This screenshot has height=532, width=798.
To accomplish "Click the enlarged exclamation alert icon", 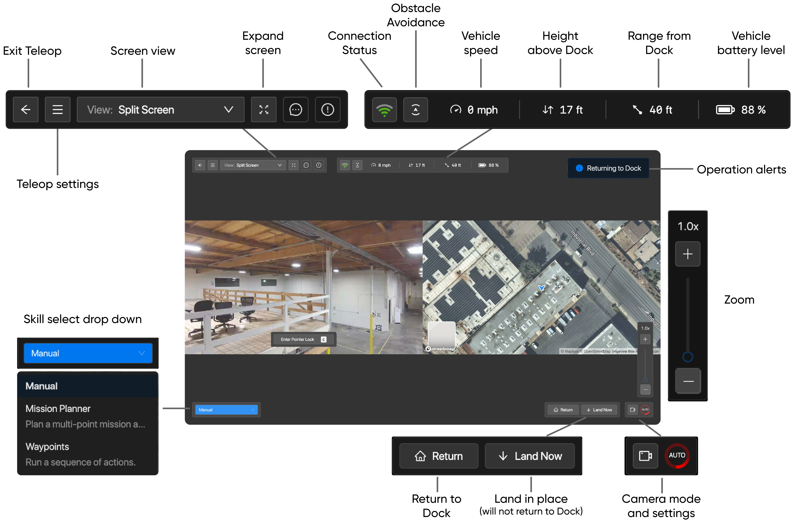I will (x=328, y=110).
